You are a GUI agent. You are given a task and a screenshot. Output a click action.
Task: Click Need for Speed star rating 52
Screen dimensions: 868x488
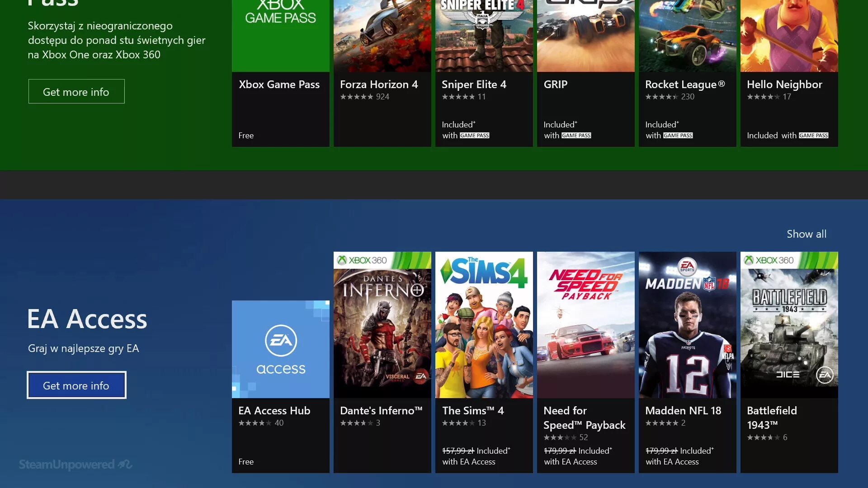(x=566, y=437)
